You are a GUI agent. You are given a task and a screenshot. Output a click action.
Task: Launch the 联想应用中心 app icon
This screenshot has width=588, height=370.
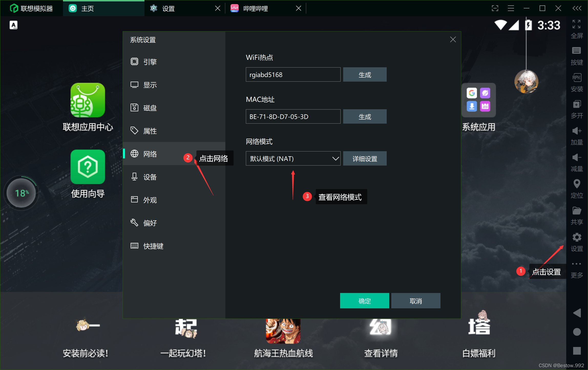[88, 100]
